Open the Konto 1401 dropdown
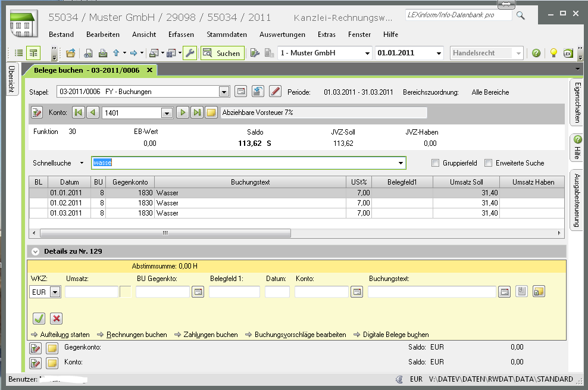588x390 pixels. pos(167,113)
